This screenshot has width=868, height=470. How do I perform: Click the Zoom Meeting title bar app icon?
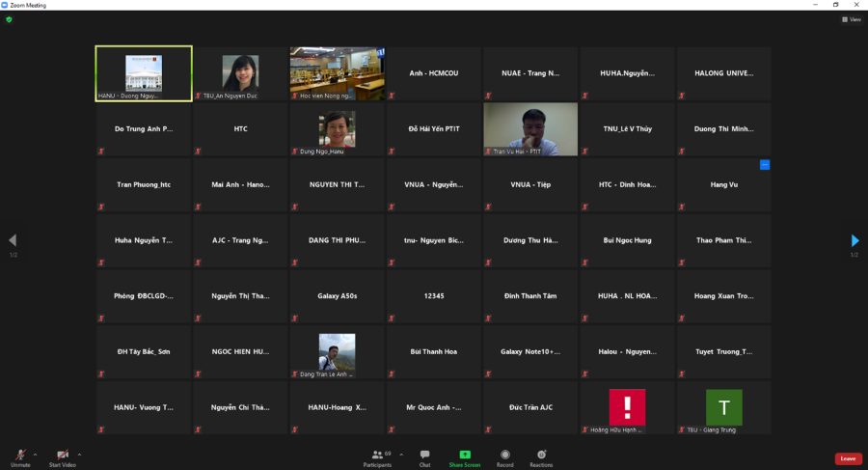coord(5,5)
